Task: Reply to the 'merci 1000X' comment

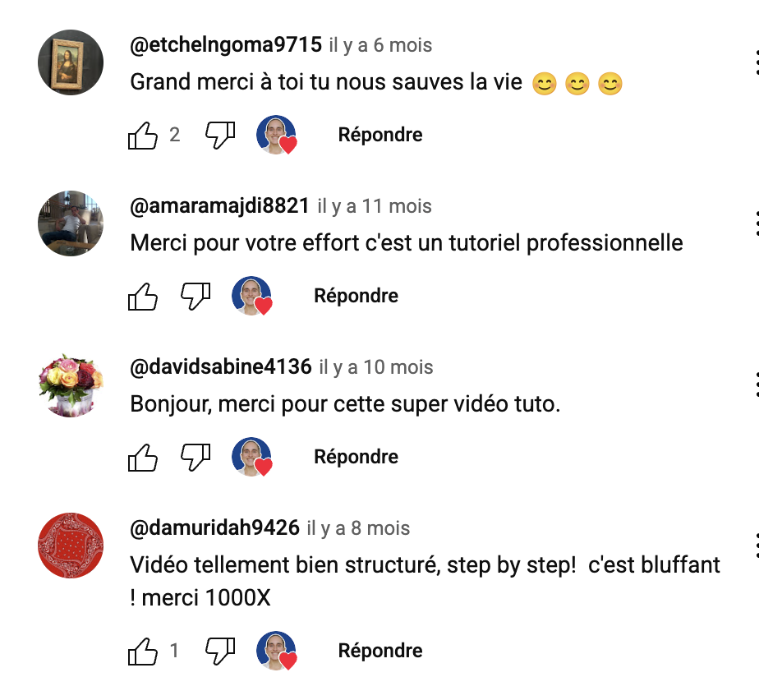Action: tap(380, 651)
